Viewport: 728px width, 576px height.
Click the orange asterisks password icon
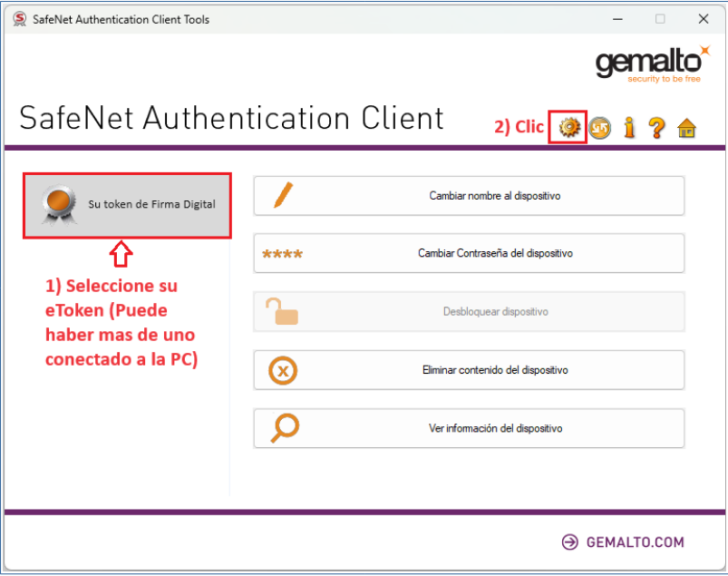pos(282,254)
